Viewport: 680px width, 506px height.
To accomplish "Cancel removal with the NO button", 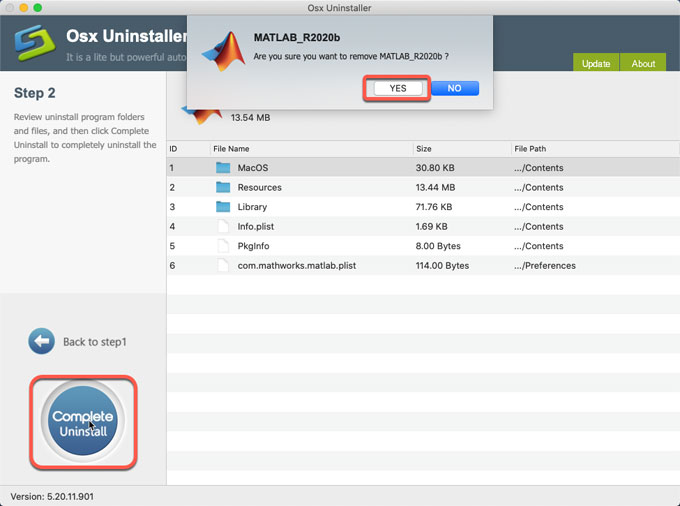I will [x=454, y=88].
